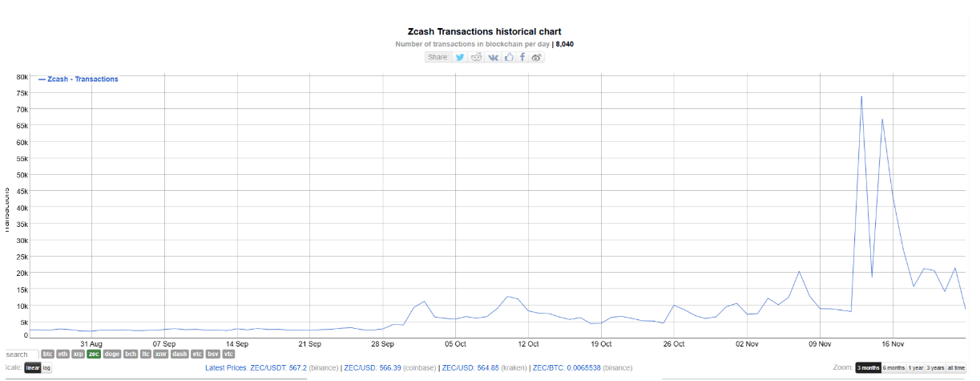Select the dash coin tag
The width and height of the screenshot is (980, 381).
tap(179, 354)
